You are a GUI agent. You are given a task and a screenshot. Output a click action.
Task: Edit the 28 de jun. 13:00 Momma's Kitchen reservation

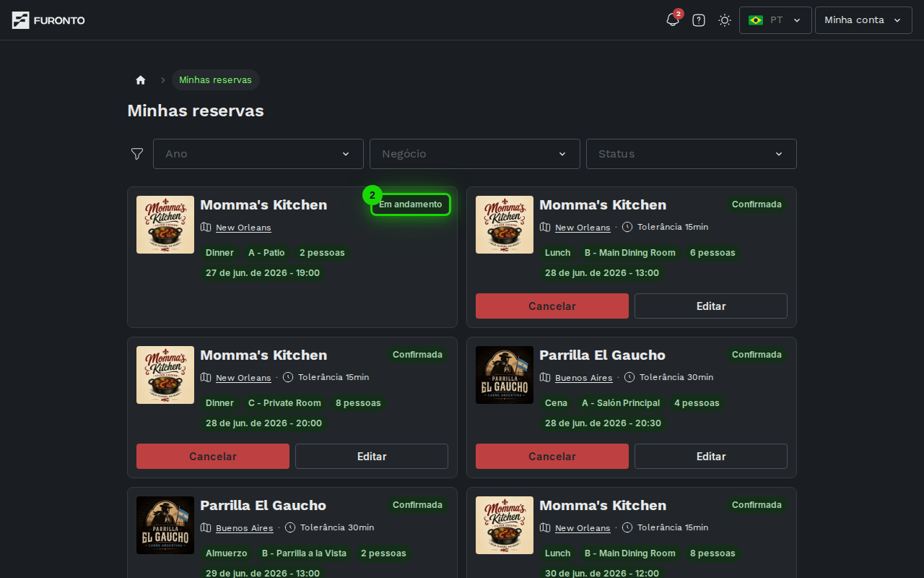(x=711, y=306)
